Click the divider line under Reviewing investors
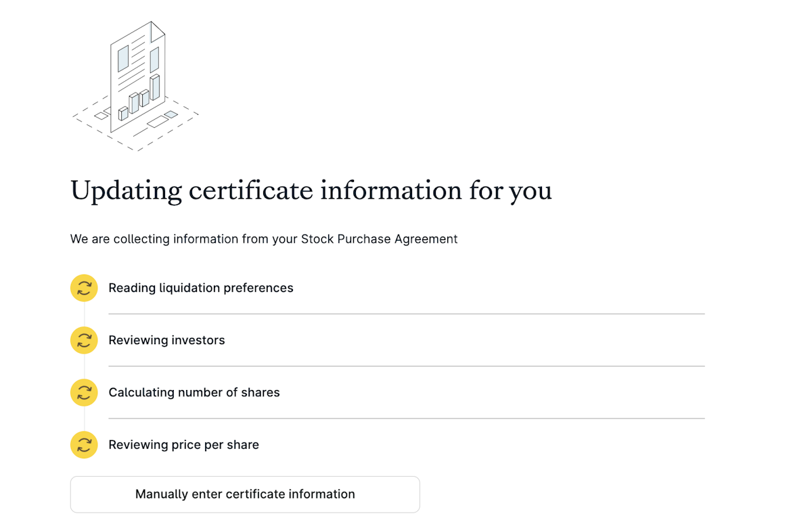Screen dimensions: 812x524 406,366
